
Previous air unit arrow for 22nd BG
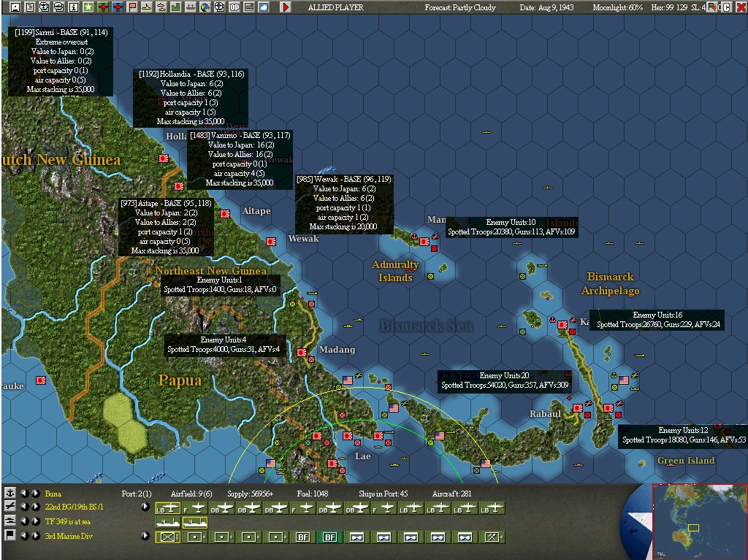tap(24, 507)
